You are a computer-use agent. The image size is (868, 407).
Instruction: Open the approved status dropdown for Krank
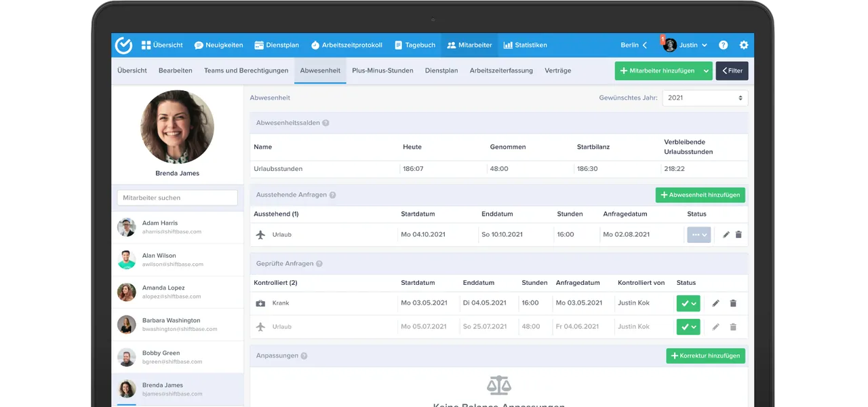pos(688,303)
